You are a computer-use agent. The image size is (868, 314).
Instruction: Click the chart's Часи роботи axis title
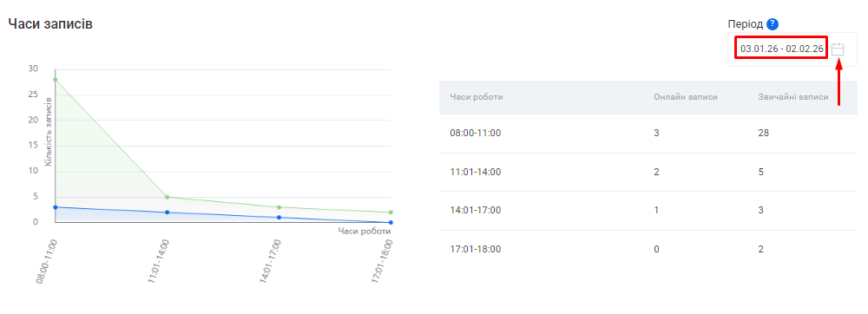coord(365,231)
